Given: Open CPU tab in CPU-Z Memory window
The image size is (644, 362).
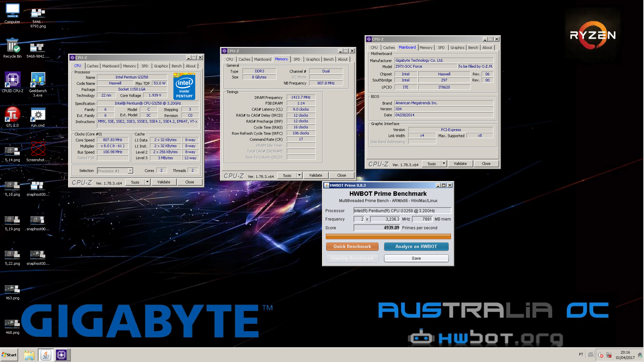Looking at the screenshot, I should [229, 59].
